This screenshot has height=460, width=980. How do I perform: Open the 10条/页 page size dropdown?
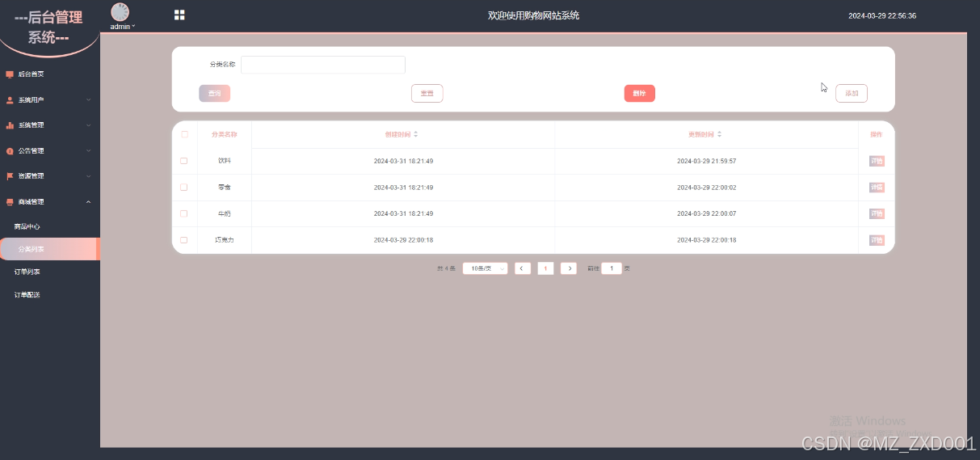[485, 268]
